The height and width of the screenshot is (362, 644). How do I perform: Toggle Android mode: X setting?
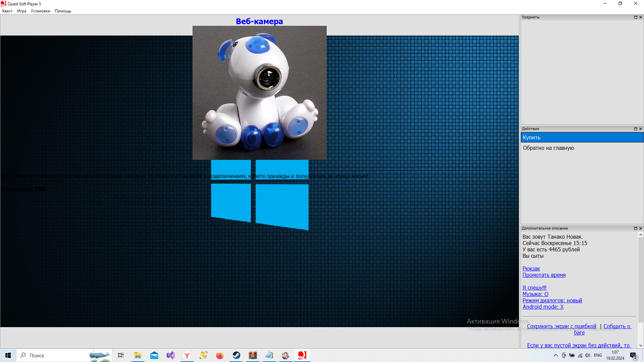click(x=543, y=307)
